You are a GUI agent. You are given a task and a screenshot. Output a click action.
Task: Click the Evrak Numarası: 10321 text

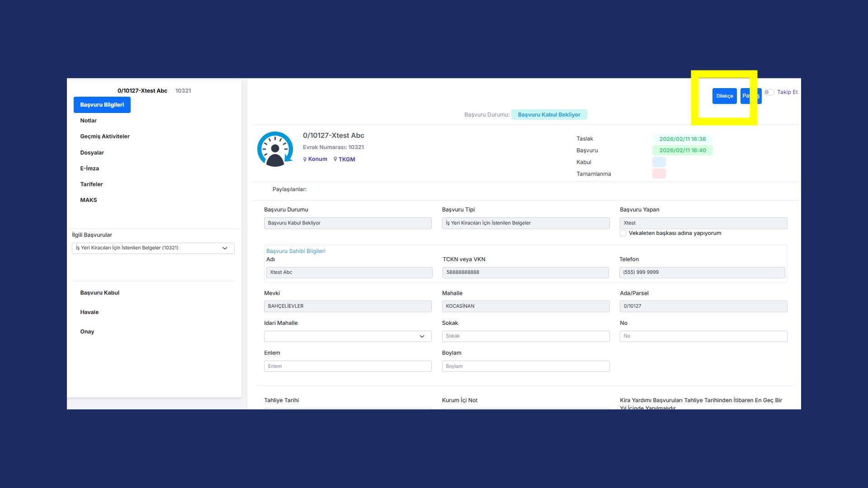click(333, 147)
